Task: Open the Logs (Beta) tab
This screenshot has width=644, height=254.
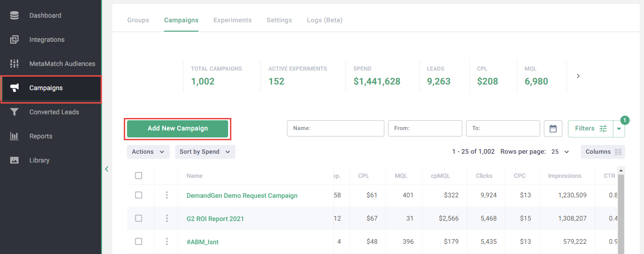Action: pyautogui.click(x=325, y=20)
